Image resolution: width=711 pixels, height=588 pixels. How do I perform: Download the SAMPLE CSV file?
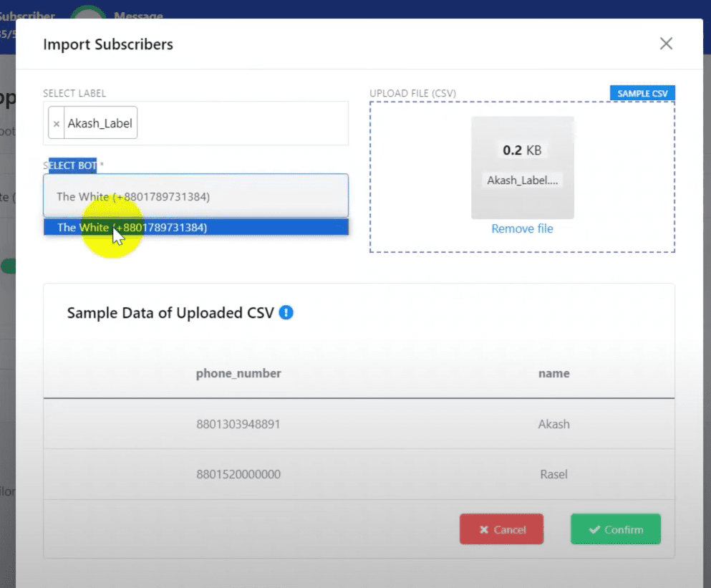(x=642, y=94)
